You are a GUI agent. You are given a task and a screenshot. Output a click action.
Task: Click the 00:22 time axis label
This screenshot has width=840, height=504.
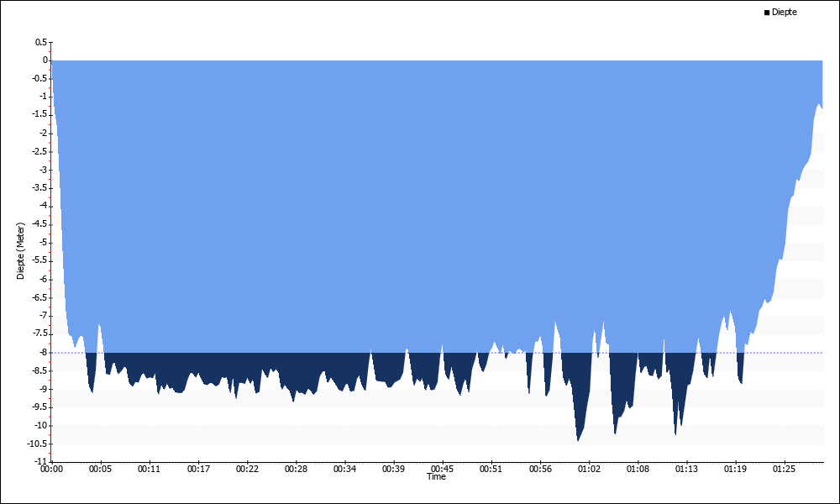click(247, 469)
